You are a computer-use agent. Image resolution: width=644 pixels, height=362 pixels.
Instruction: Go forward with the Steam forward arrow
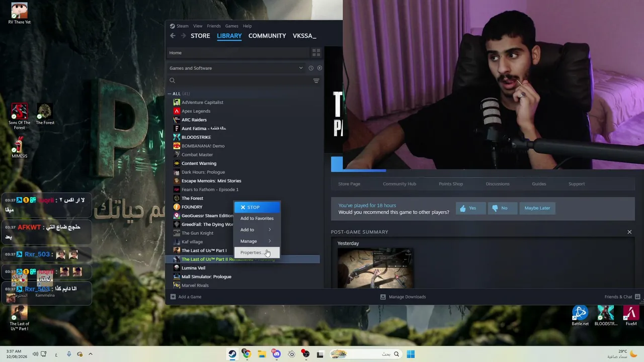click(x=183, y=36)
